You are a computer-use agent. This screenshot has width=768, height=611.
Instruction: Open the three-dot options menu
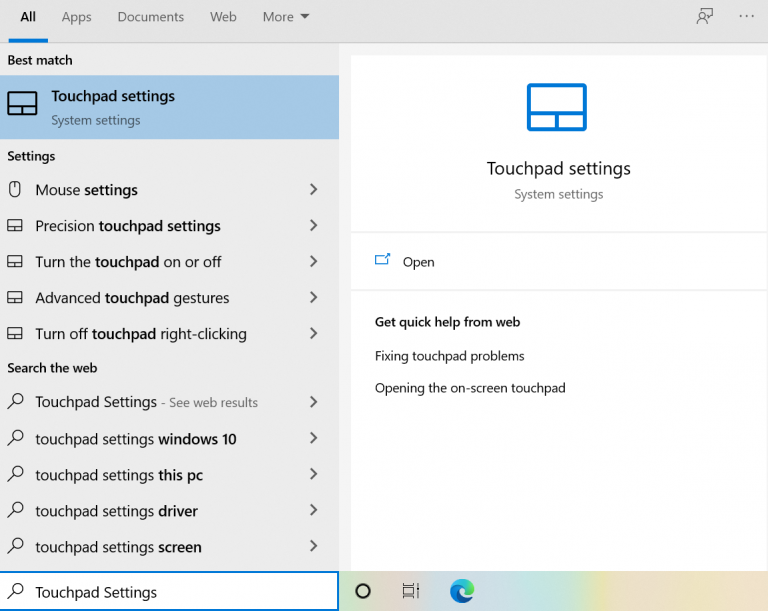(x=746, y=16)
